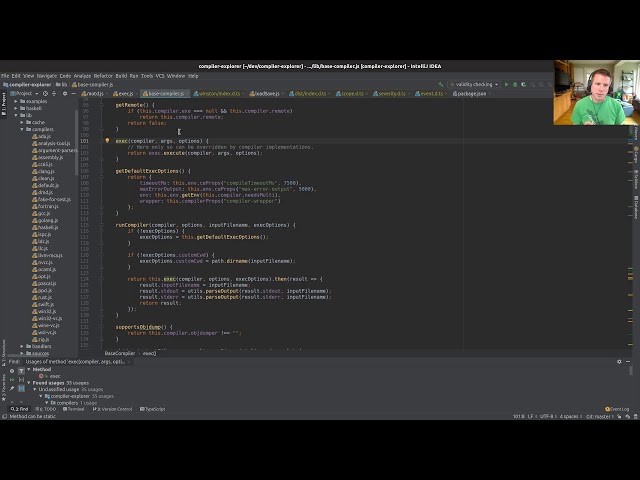This screenshot has height=480, width=640.
Task: Click the Find panel settings icon on left
Action: pos(12,371)
